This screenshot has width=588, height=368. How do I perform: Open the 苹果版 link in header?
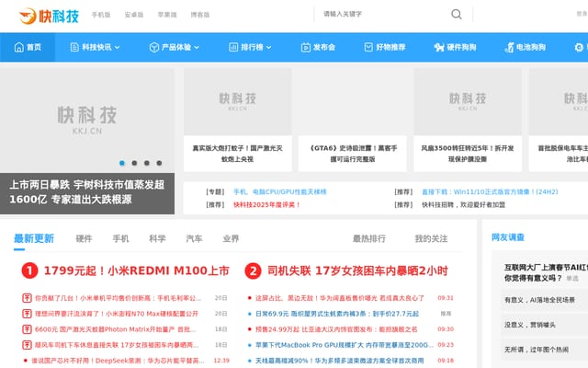pyautogui.click(x=167, y=15)
